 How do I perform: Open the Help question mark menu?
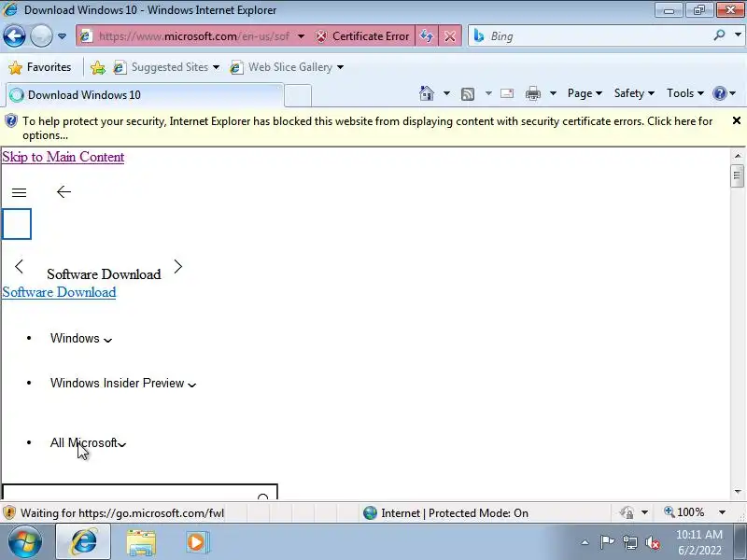(725, 93)
